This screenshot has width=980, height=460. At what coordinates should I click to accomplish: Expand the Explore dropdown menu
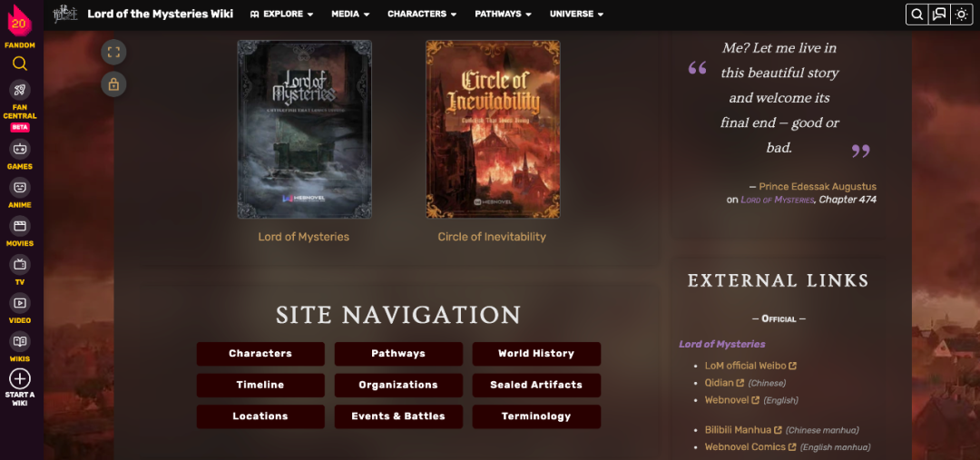pyautogui.click(x=281, y=14)
